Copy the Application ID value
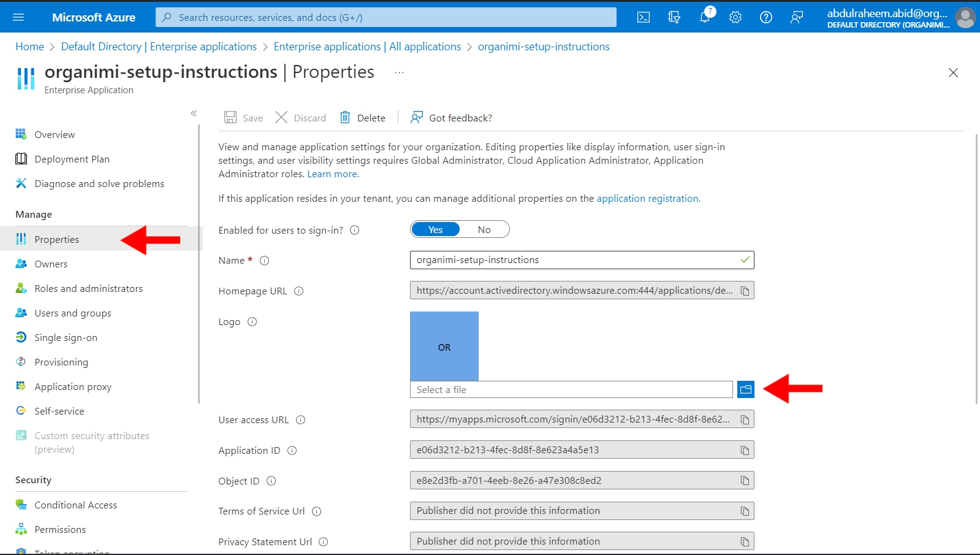 [745, 450]
